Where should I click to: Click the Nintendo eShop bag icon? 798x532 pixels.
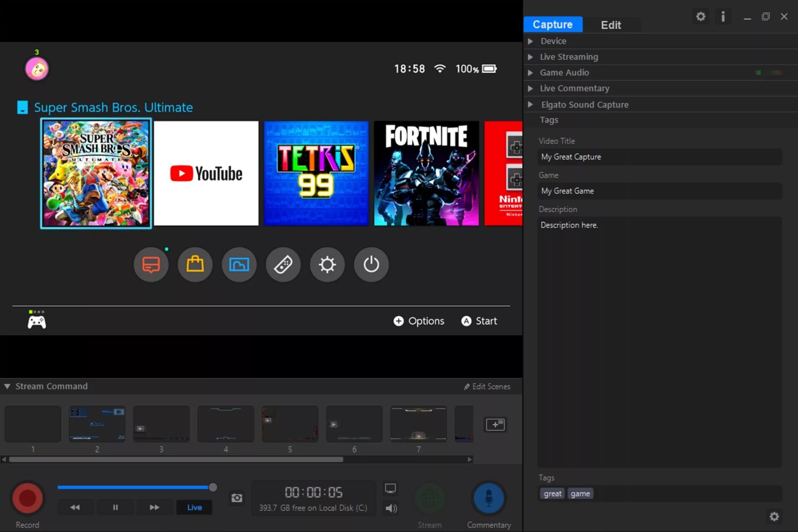click(195, 264)
